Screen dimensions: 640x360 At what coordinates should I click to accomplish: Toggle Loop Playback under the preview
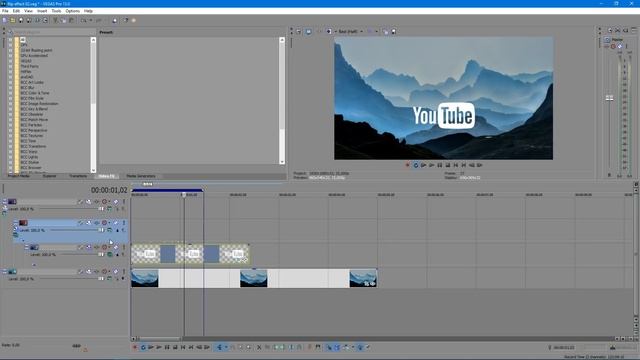[416, 165]
